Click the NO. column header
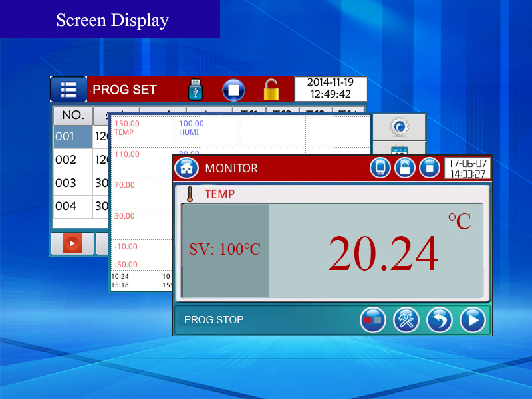Image resolution: width=532 pixels, height=399 pixels. pyautogui.click(x=72, y=115)
